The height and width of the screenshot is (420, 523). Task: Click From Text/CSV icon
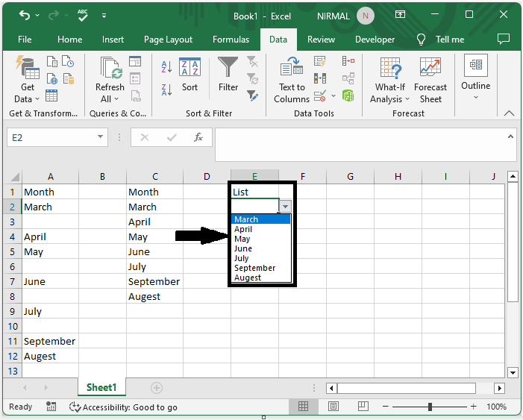[51, 61]
